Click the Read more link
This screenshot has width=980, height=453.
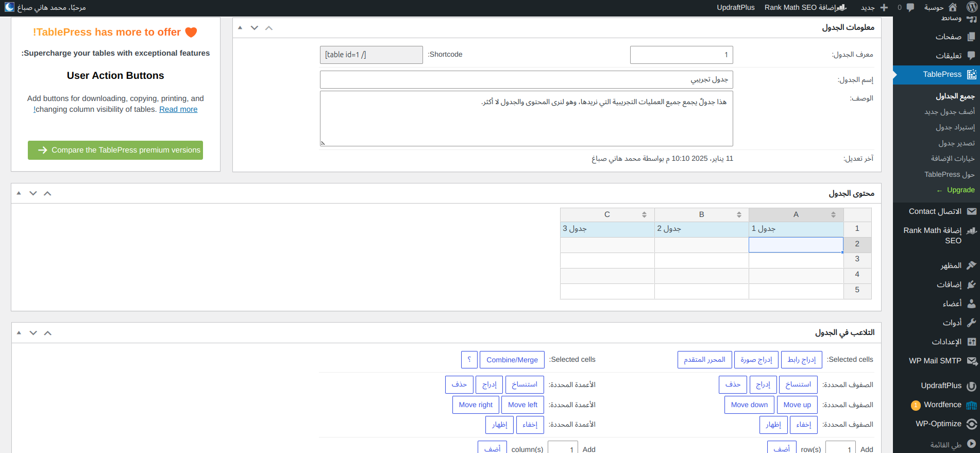[x=178, y=109]
